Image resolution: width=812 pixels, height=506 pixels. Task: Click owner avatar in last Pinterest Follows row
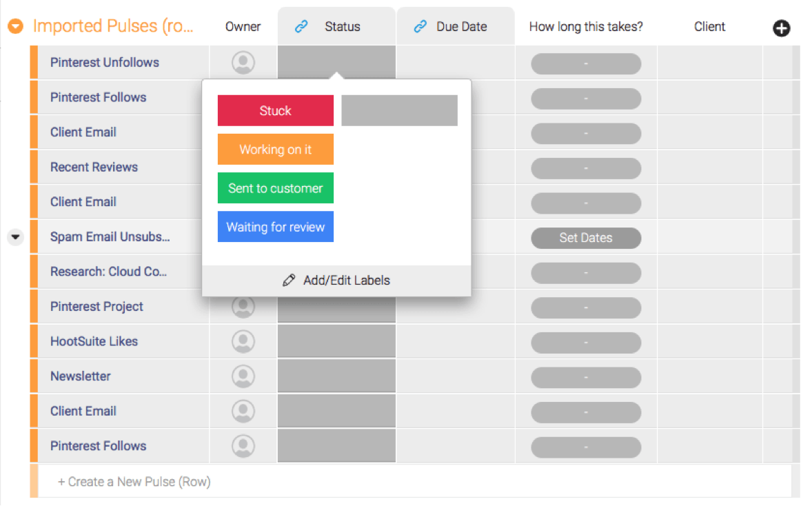(243, 446)
